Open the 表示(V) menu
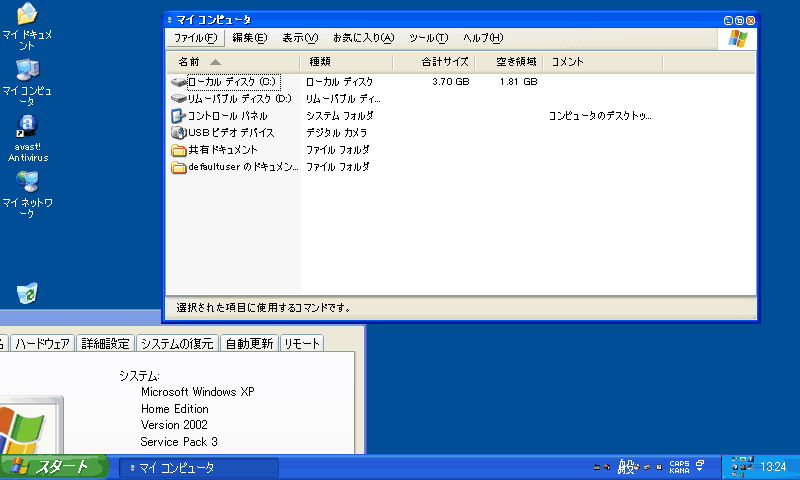 pos(300,38)
